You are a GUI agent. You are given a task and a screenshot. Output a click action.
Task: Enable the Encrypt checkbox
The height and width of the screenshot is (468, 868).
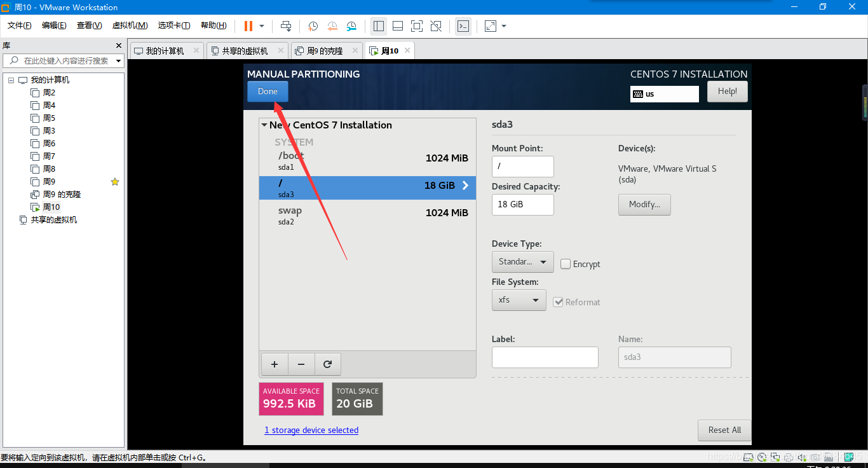point(566,264)
